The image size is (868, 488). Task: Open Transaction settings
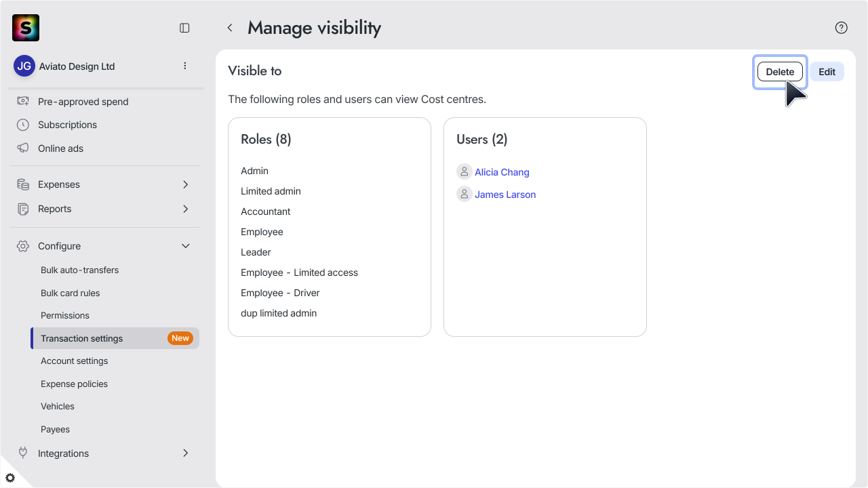115,338
